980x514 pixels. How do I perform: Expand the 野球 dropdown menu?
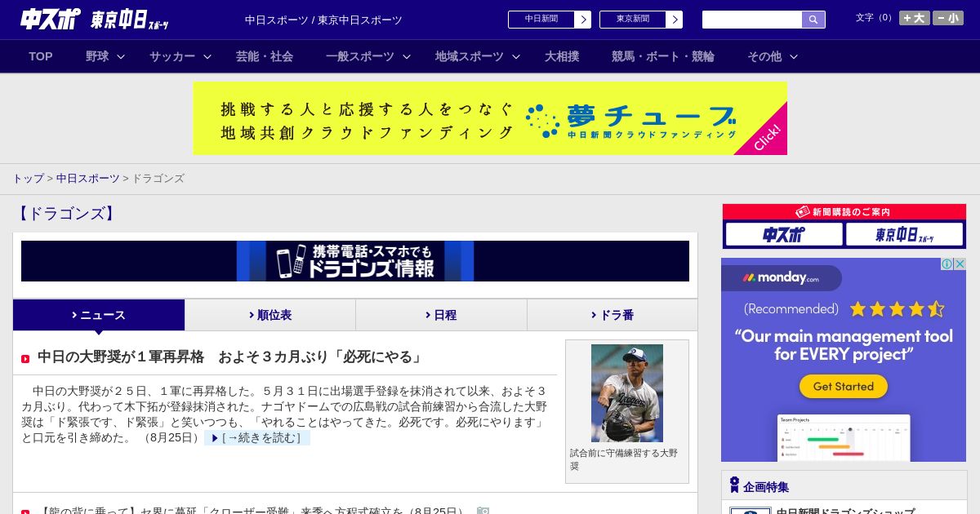point(105,56)
